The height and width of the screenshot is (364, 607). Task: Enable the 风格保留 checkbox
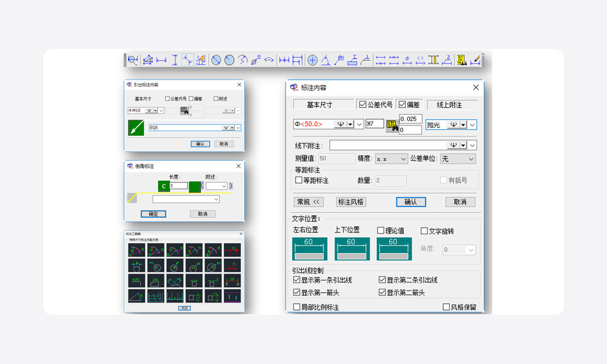point(446,307)
